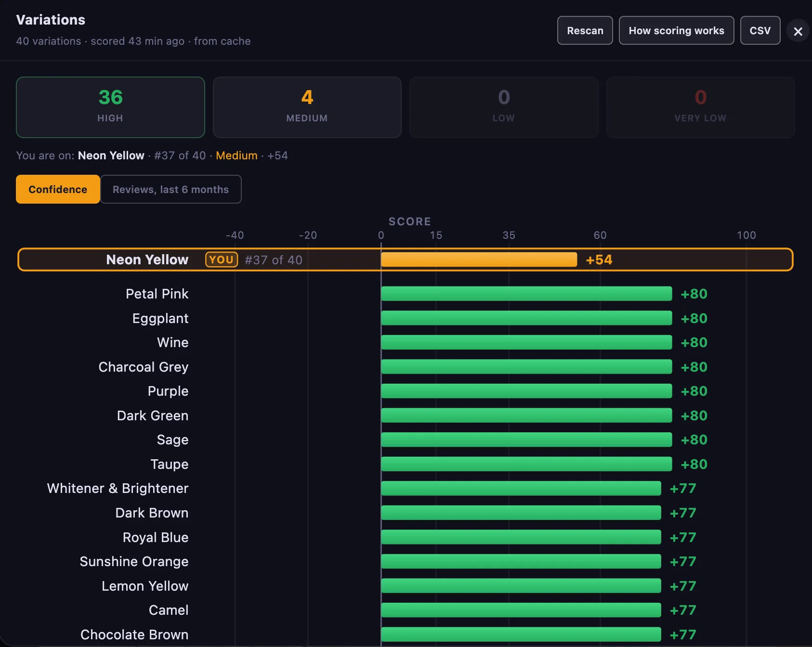
Task: Click the Variations panel title
Action: (x=51, y=20)
